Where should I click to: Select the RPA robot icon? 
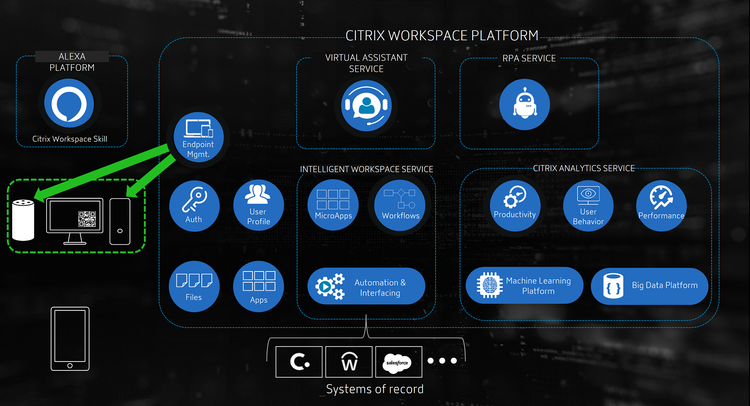click(x=525, y=104)
